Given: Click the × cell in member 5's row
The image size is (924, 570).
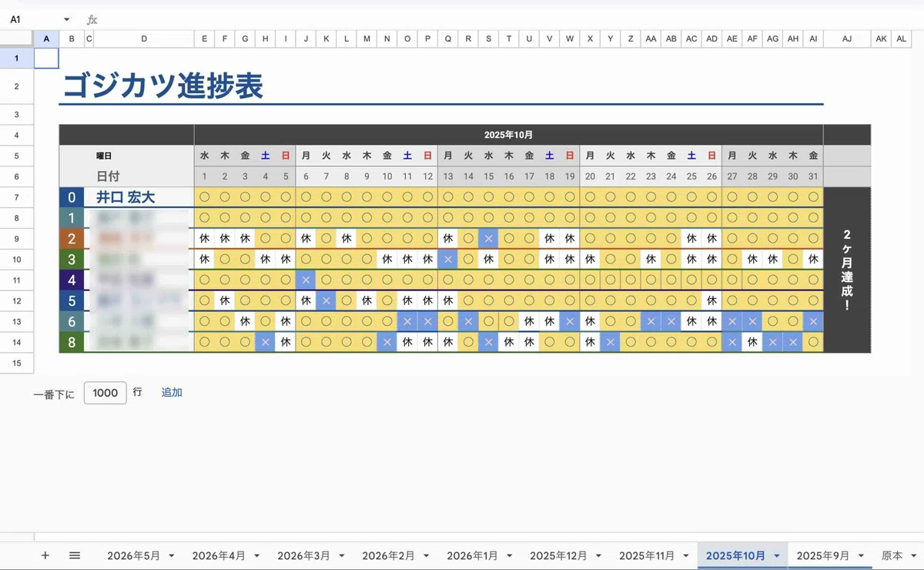Looking at the screenshot, I should (x=326, y=301).
